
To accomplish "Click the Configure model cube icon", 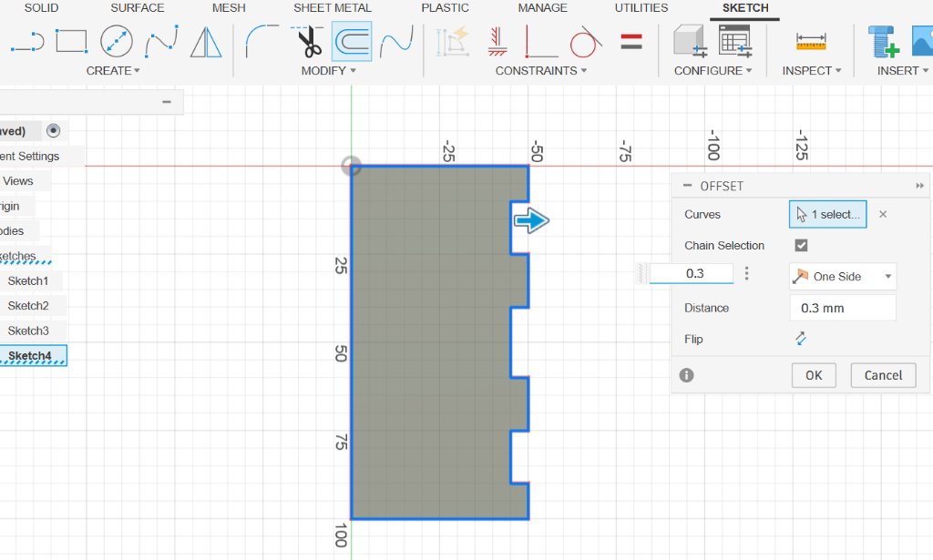I will (691, 41).
